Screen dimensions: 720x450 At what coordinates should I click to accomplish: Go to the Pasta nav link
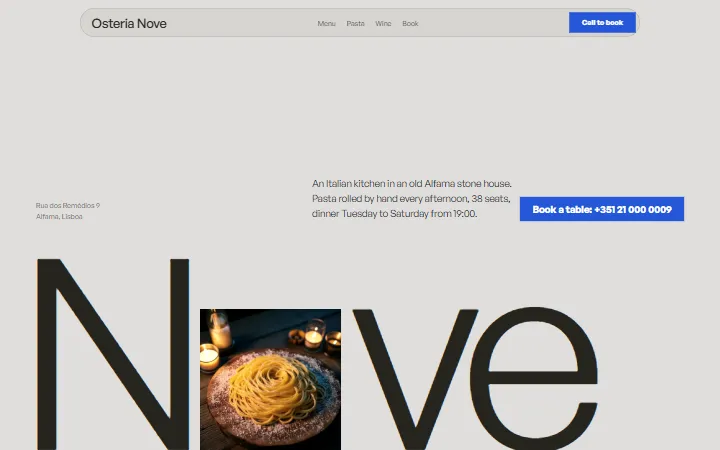(x=355, y=23)
